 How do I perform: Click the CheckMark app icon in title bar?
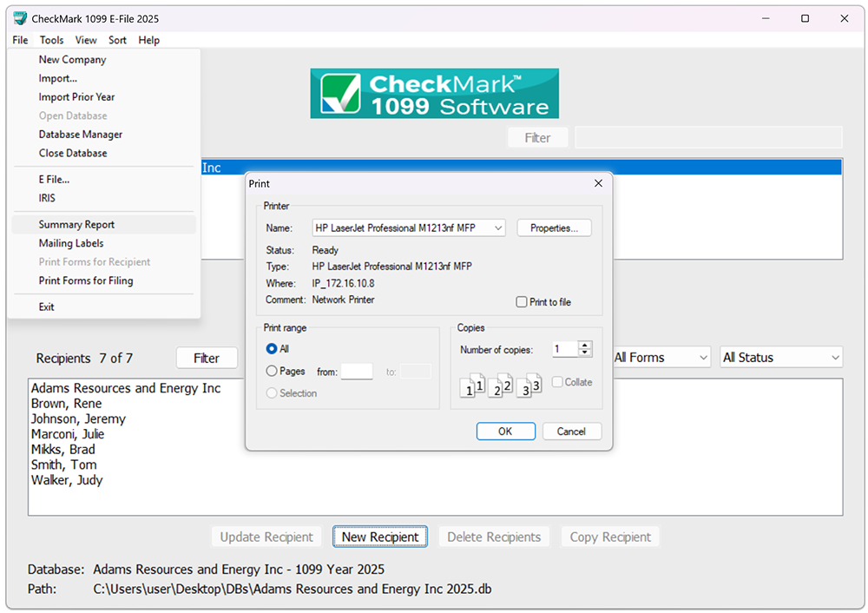pyautogui.click(x=21, y=18)
